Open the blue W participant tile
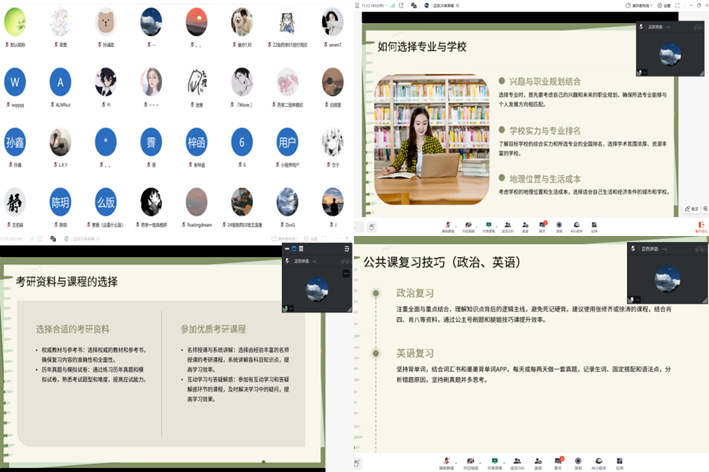Image resolution: width=709 pixels, height=472 pixels. pyautogui.click(x=16, y=81)
